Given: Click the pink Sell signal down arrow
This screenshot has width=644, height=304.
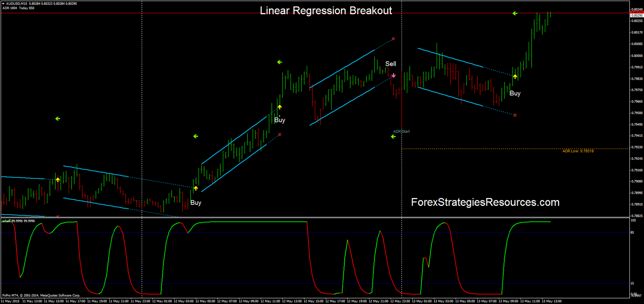Looking at the screenshot, I should pos(393,75).
